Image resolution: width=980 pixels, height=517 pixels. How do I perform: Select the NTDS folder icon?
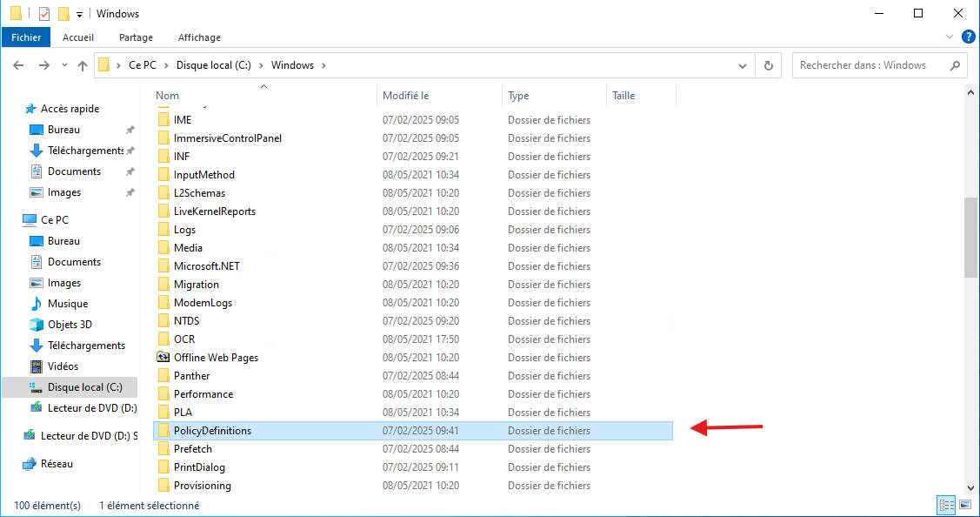coord(163,321)
